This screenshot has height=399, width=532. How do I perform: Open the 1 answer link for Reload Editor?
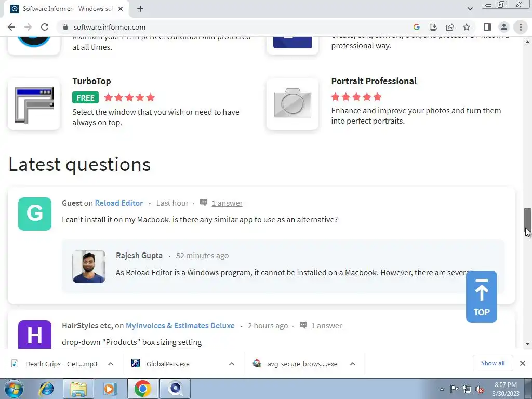click(x=227, y=203)
